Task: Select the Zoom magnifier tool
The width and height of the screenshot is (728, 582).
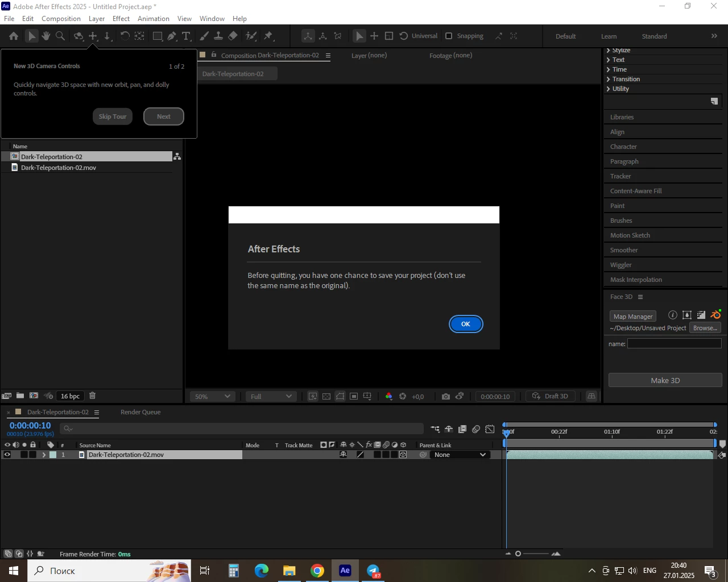Action: click(x=60, y=36)
